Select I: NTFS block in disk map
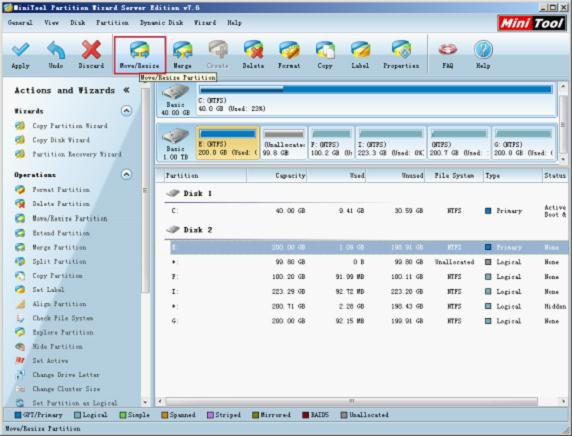The image size is (572, 436). pos(391,143)
